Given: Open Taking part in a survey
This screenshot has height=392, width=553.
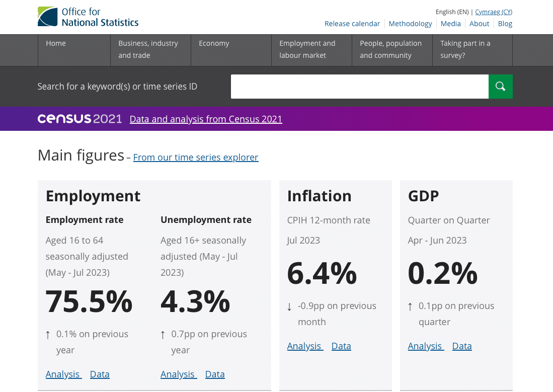Looking at the screenshot, I should pyautogui.click(x=472, y=50).
